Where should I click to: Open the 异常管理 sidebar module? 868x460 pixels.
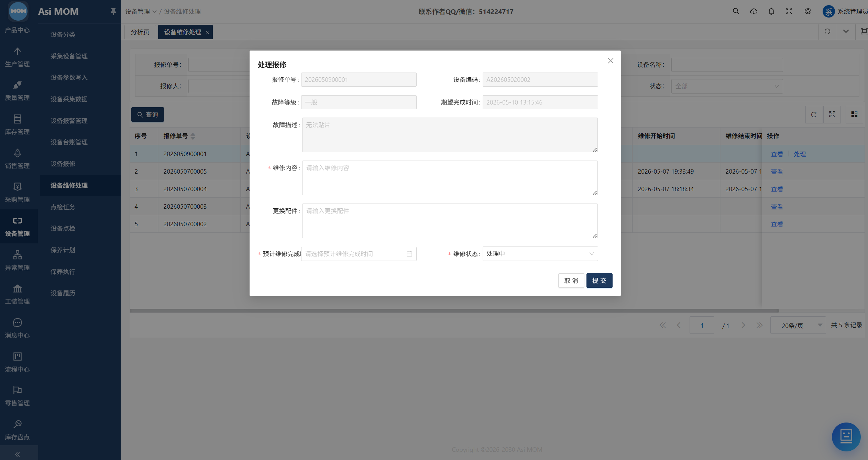point(18,260)
